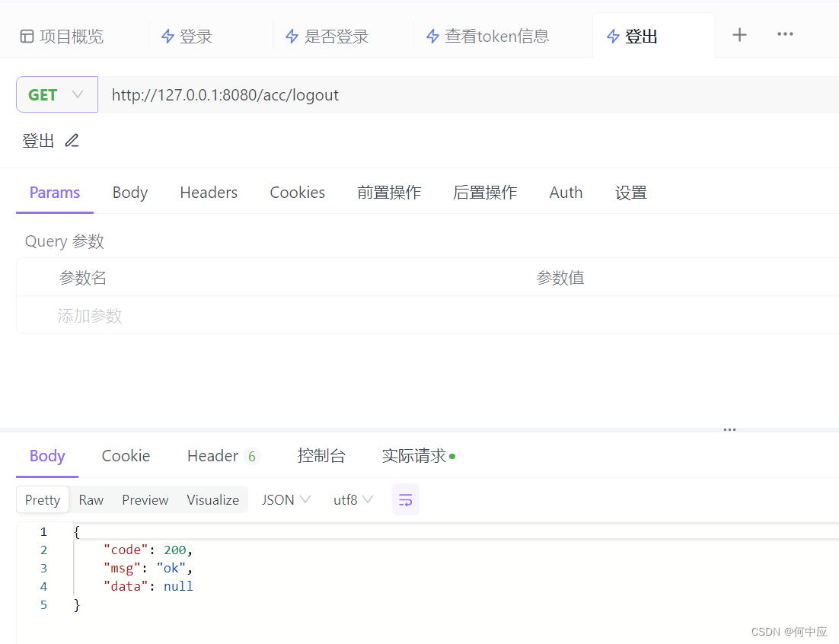Enable the Preview response mode
The image size is (839, 644).
point(145,499)
